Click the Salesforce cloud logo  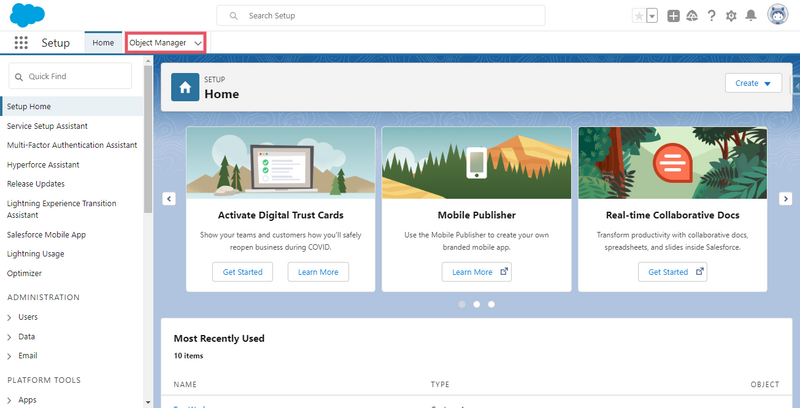(x=27, y=15)
